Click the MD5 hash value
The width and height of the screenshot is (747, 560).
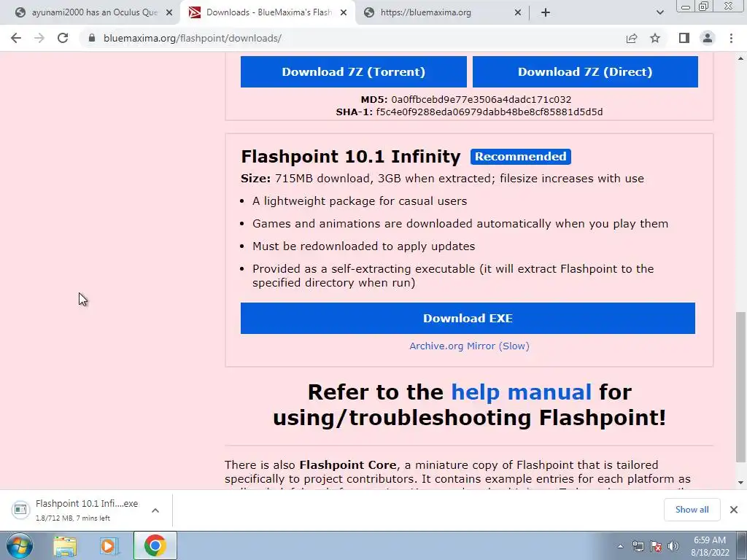[481, 99]
